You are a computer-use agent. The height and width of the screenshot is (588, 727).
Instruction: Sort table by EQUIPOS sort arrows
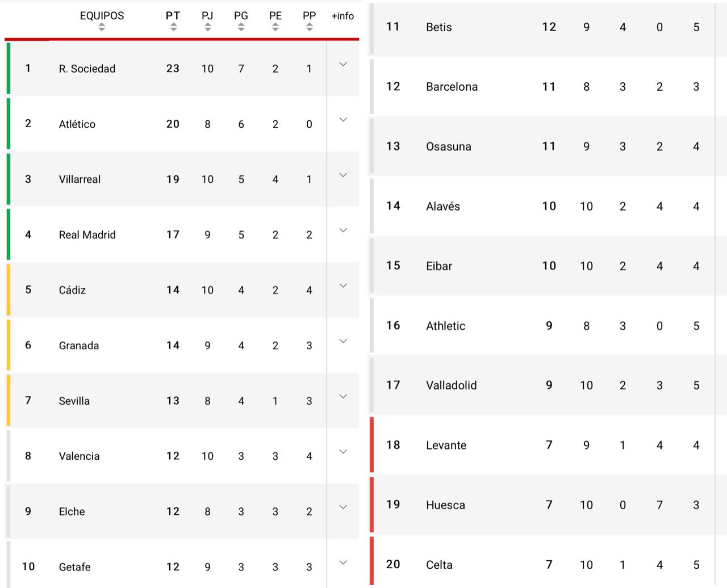point(102,27)
